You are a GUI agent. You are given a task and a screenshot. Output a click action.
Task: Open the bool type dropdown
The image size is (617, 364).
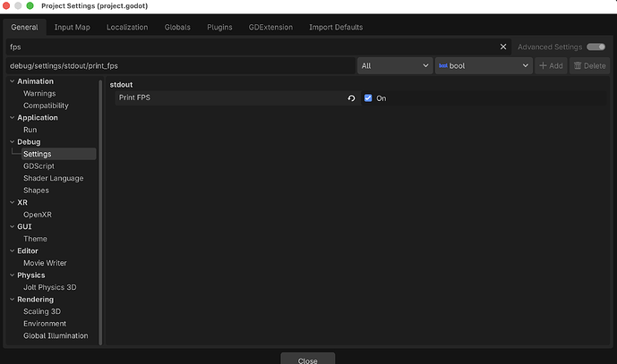click(484, 65)
